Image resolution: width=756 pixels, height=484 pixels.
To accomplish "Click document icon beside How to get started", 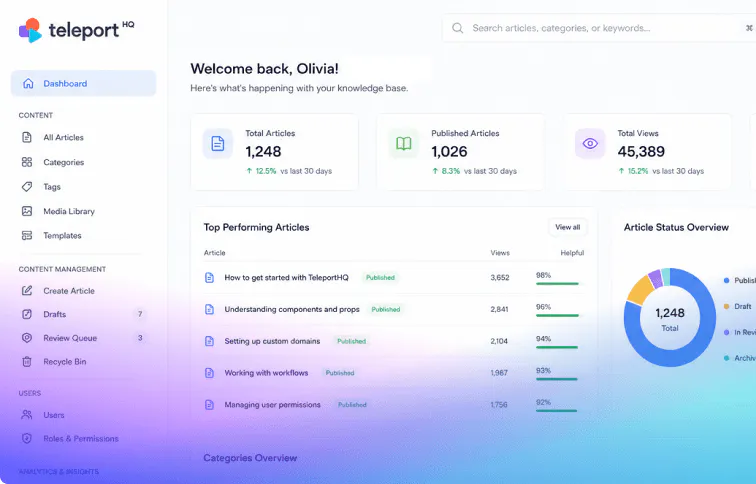I will click(x=209, y=278).
